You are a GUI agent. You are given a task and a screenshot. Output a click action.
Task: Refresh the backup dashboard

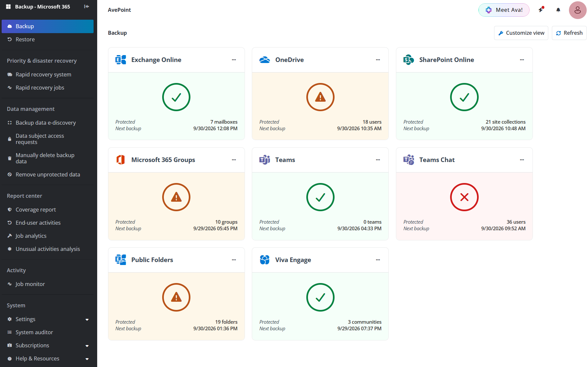click(569, 33)
